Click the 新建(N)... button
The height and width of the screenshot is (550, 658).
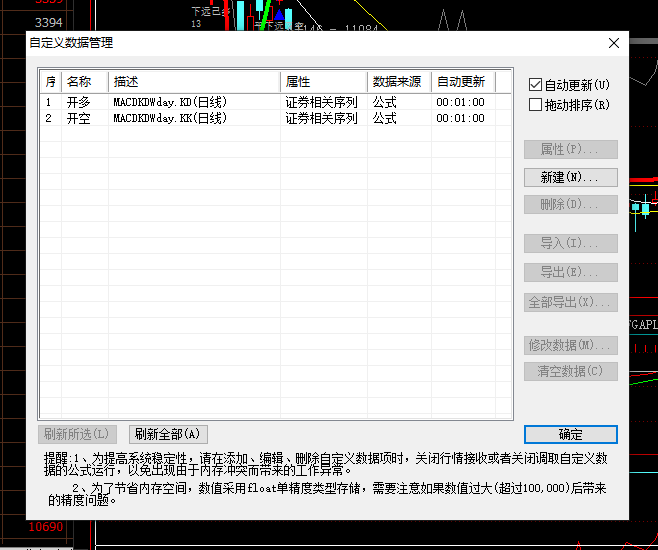click(570, 177)
